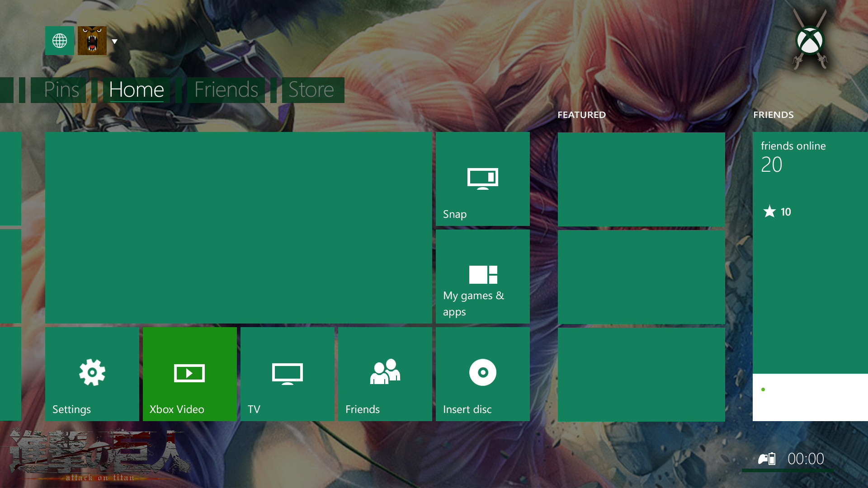Expand the profile dropdown arrow
Screen dimensions: 868x488
coord(115,42)
